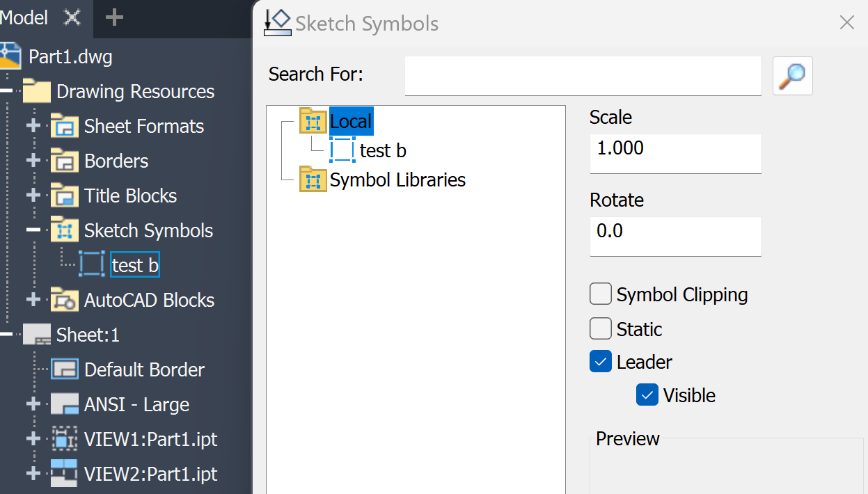Image resolution: width=868 pixels, height=494 pixels.
Task: Disable the Leader checkbox
Action: (600, 361)
